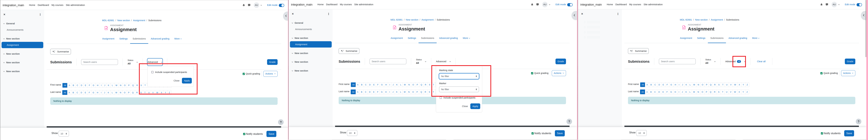Viewport: 868px width, 140px height.
Task: Open messages chat icon in left screenshot
Action: [x=249, y=5]
